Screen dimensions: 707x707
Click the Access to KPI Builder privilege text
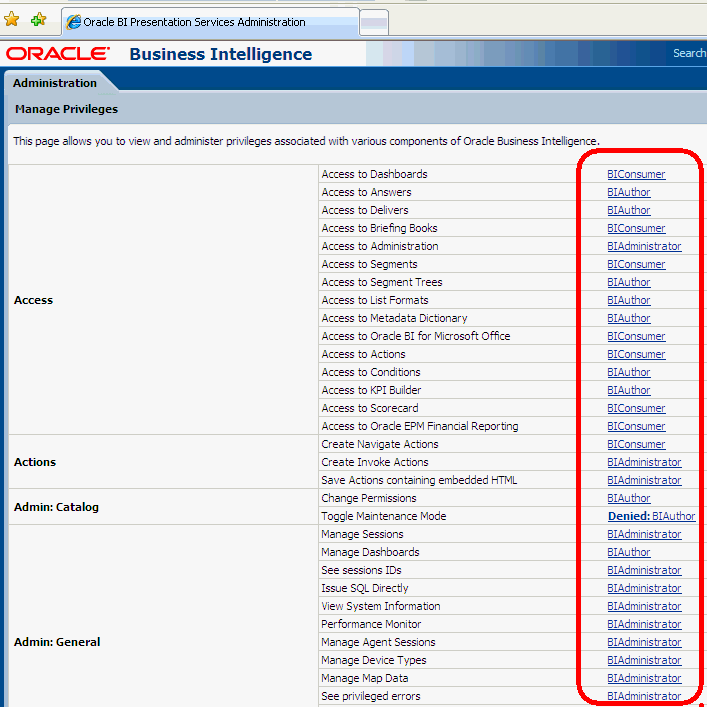(371, 390)
